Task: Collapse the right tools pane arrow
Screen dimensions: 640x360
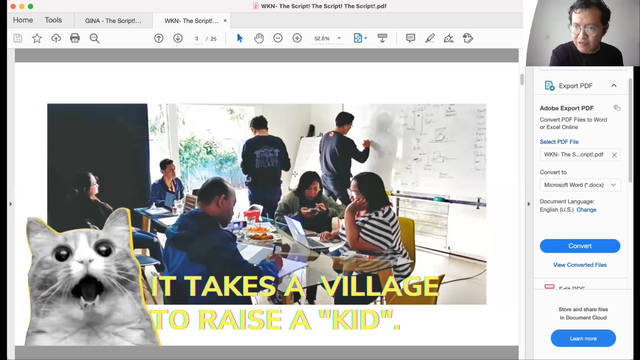Action: (529, 204)
